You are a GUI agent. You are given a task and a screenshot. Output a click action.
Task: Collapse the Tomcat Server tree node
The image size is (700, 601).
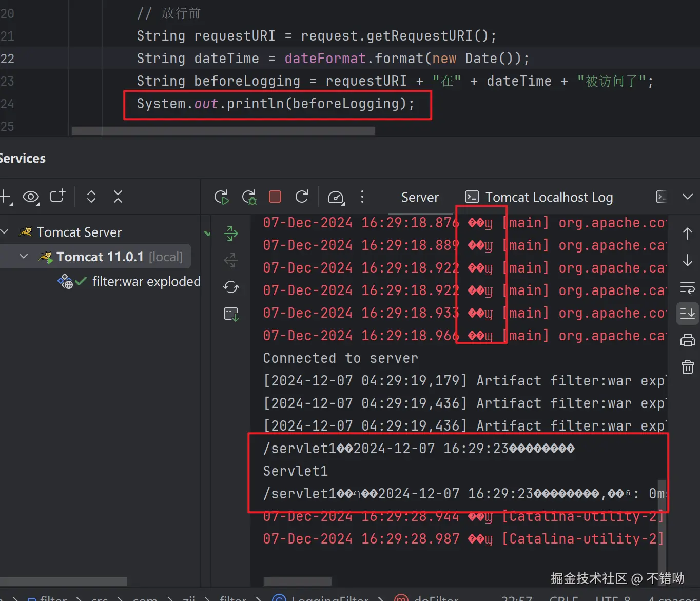(5, 232)
